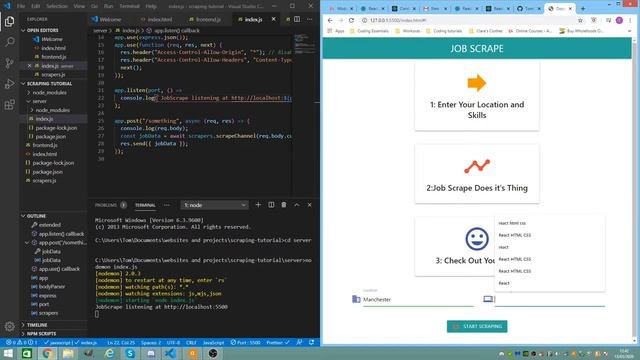Viewport: 640px width, 360px height.
Task: Close the index.js editor tab
Action: [273, 19]
